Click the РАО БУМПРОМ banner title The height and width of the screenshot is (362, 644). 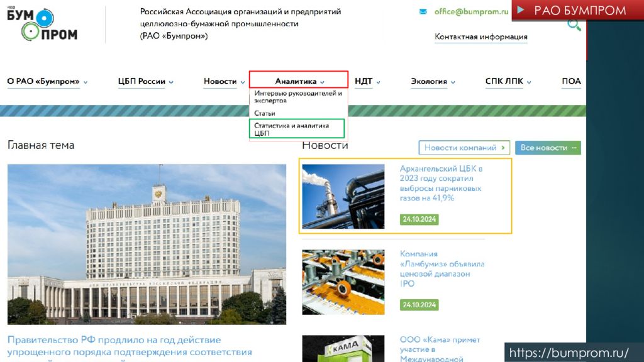580,10
